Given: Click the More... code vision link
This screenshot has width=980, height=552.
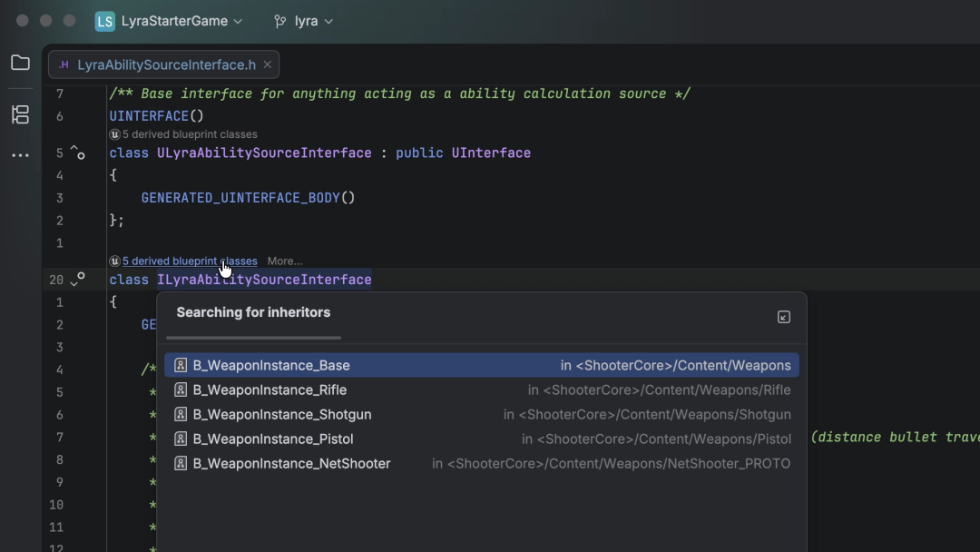Looking at the screenshot, I should pyautogui.click(x=285, y=261).
